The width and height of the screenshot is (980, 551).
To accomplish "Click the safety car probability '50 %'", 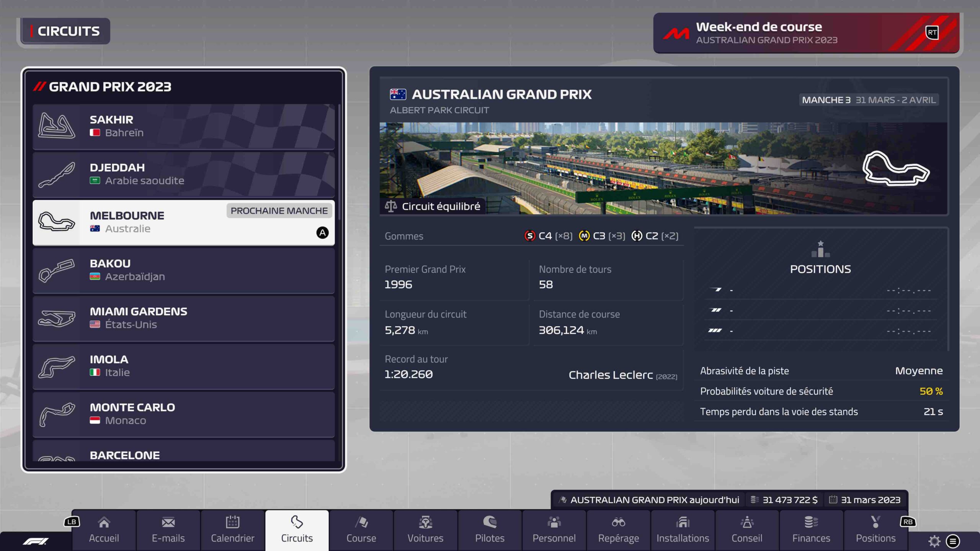I will click(x=931, y=391).
